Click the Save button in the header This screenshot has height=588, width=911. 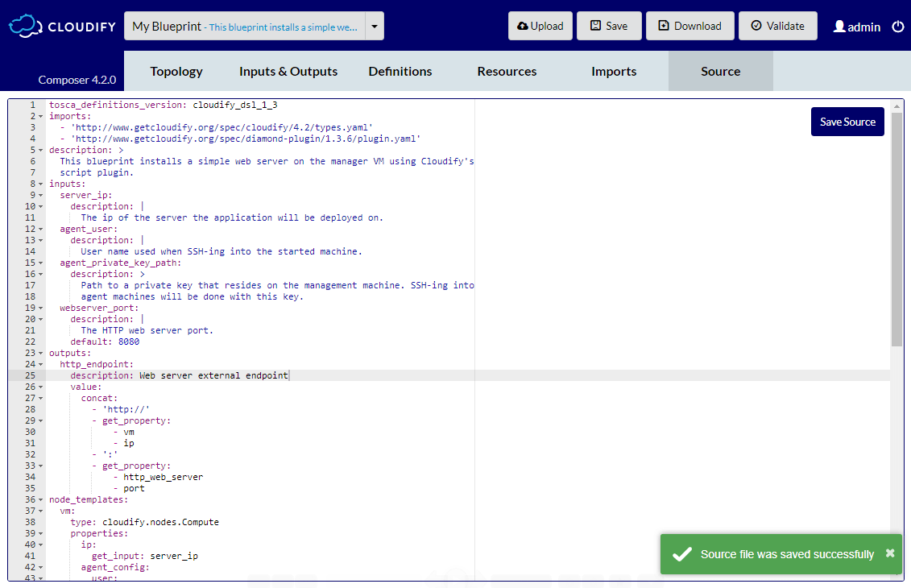point(609,26)
